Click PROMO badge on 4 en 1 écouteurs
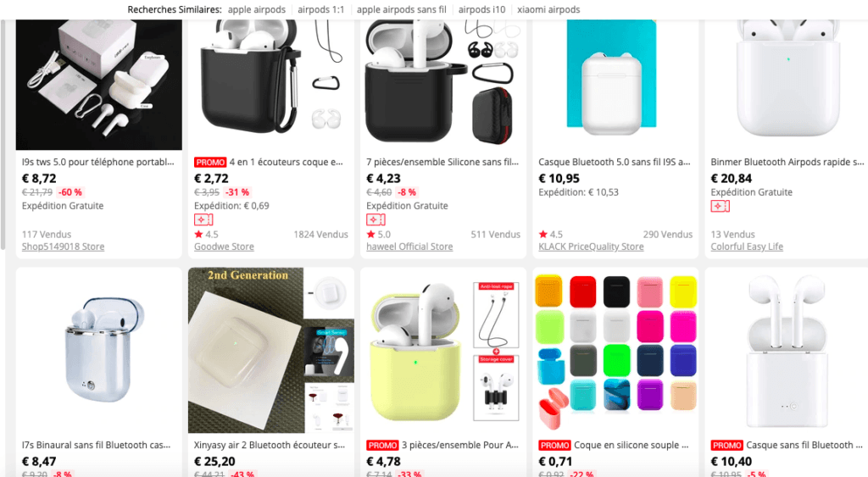The height and width of the screenshot is (477, 868). 210,162
